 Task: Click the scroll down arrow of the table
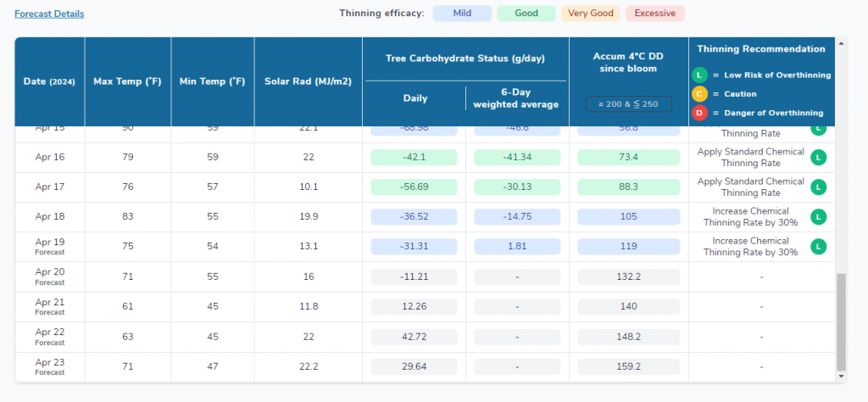coord(841,376)
